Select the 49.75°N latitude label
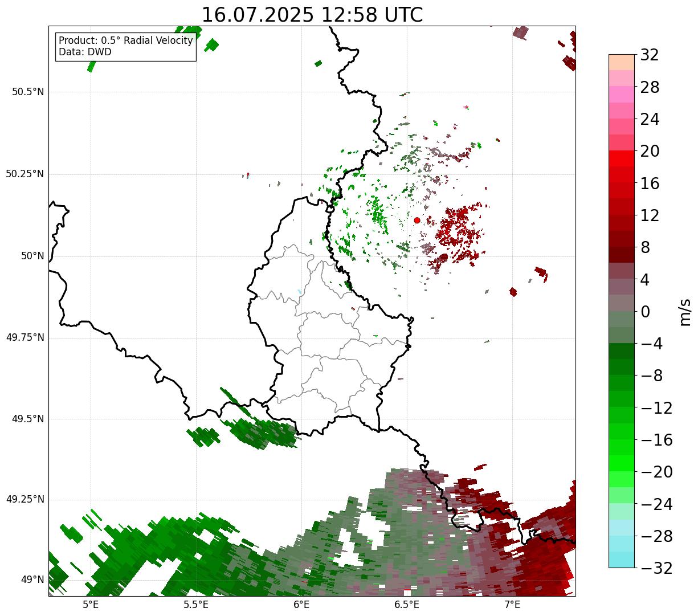698x616 pixels. coord(25,337)
